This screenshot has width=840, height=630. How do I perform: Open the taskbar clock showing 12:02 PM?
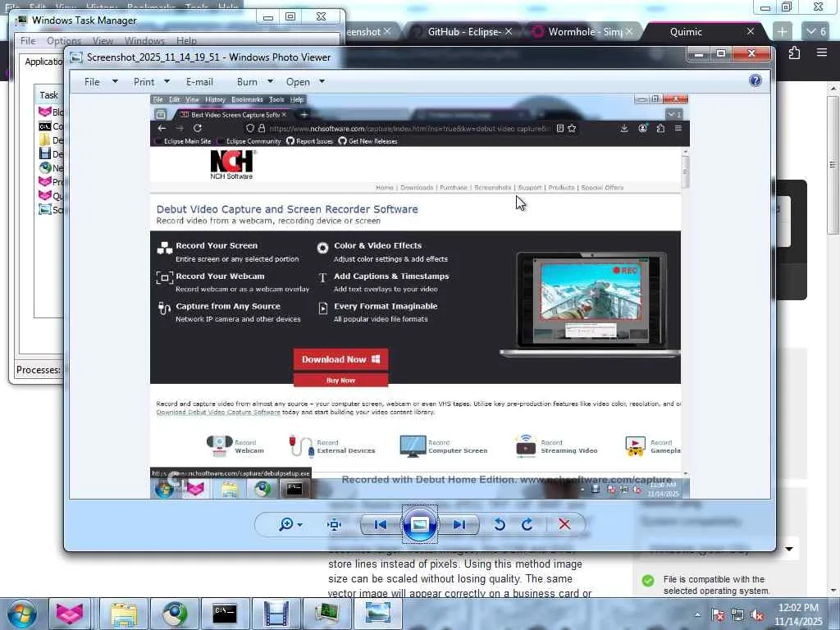[798, 614]
